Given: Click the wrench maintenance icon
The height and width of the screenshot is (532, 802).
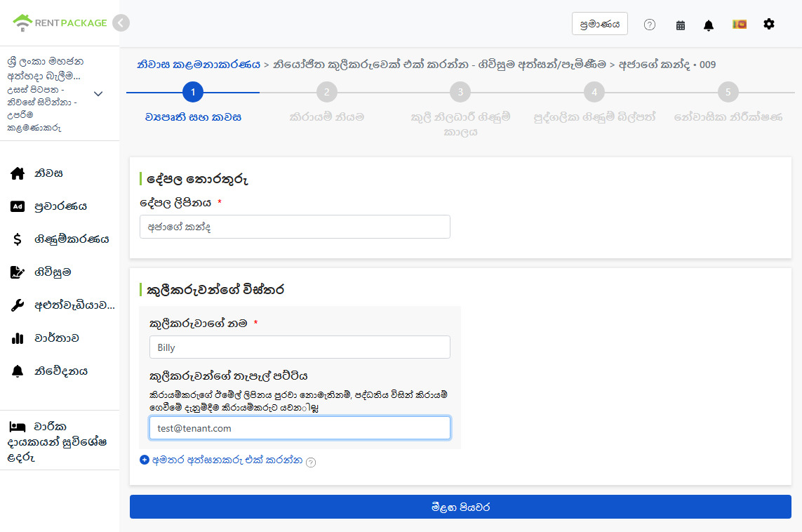Looking at the screenshot, I should click(18, 305).
